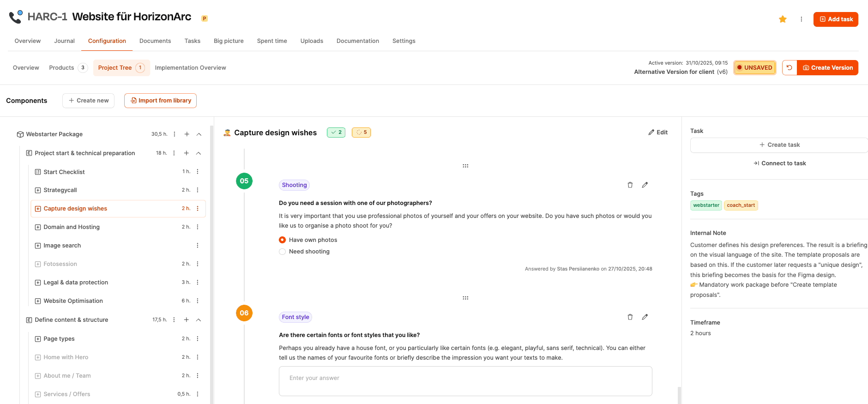The width and height of the screenshot is (868, 404).
Task: Click the revert version icon button
Action: point(790,68)
